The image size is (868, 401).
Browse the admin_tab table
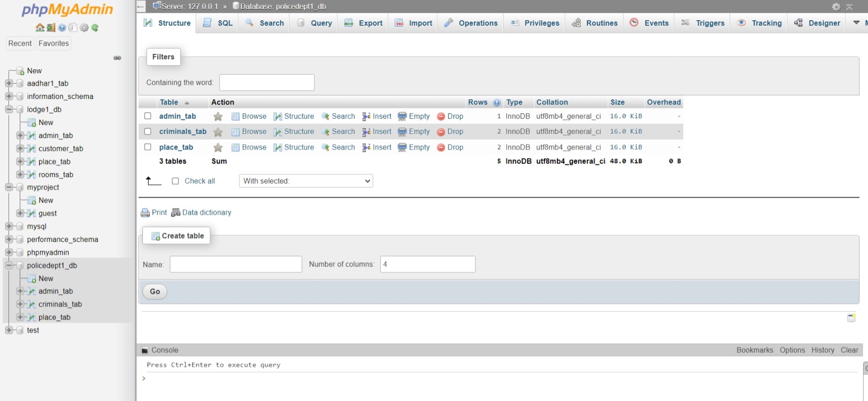[249, 116]
